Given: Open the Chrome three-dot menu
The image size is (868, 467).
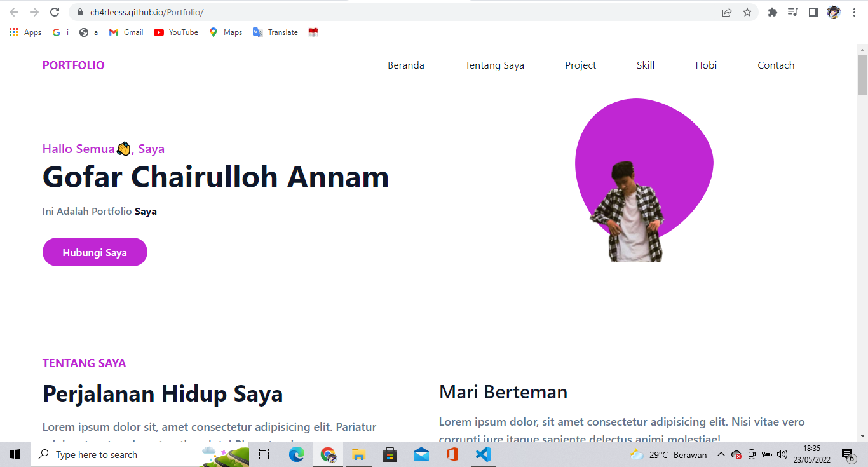Looking at the screenshot, I should (854, 12).
